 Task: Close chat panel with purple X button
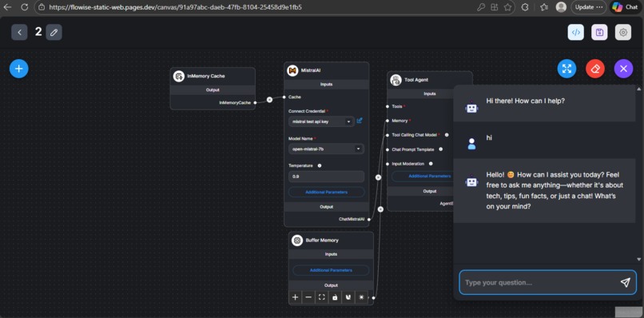click(623, 69)
